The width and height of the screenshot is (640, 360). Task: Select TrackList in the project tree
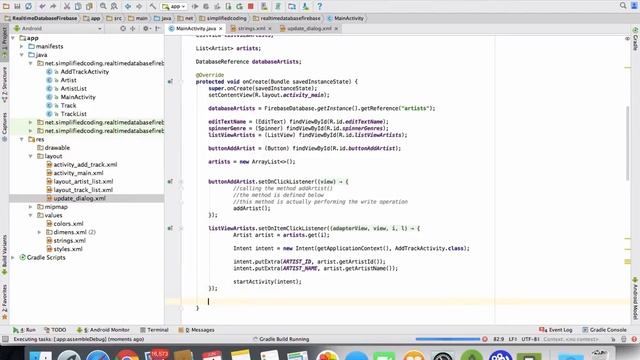click(x=73, y=114)
